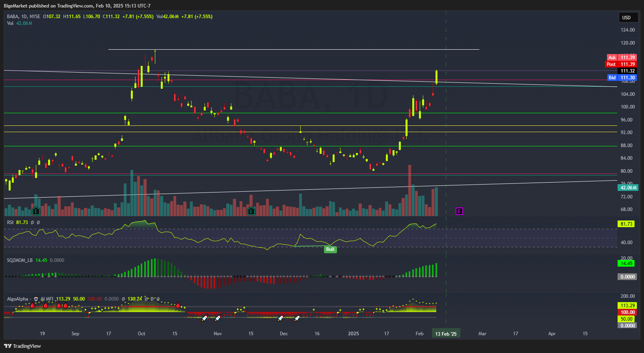644x353 pixels.
Task: Click the BABA, 1D, NYSE symbol legend
Action: pyautogui.click(x=24, y=17)
